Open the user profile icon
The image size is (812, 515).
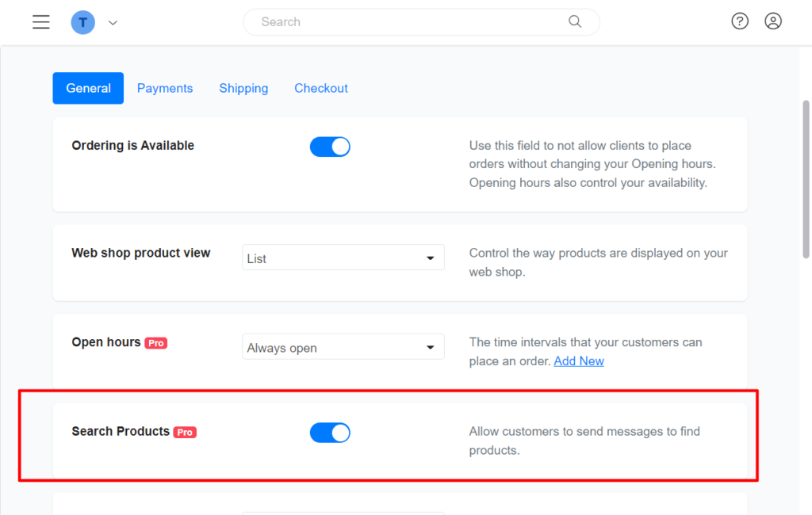click(x=773, y=21)
